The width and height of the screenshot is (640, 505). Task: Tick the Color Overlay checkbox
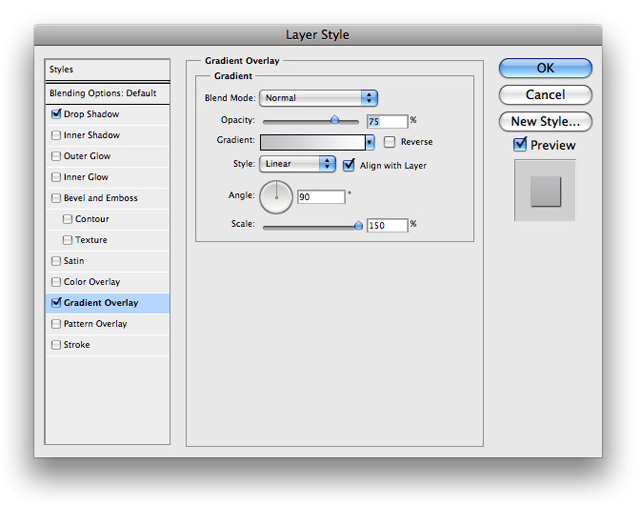coord(56,282)
